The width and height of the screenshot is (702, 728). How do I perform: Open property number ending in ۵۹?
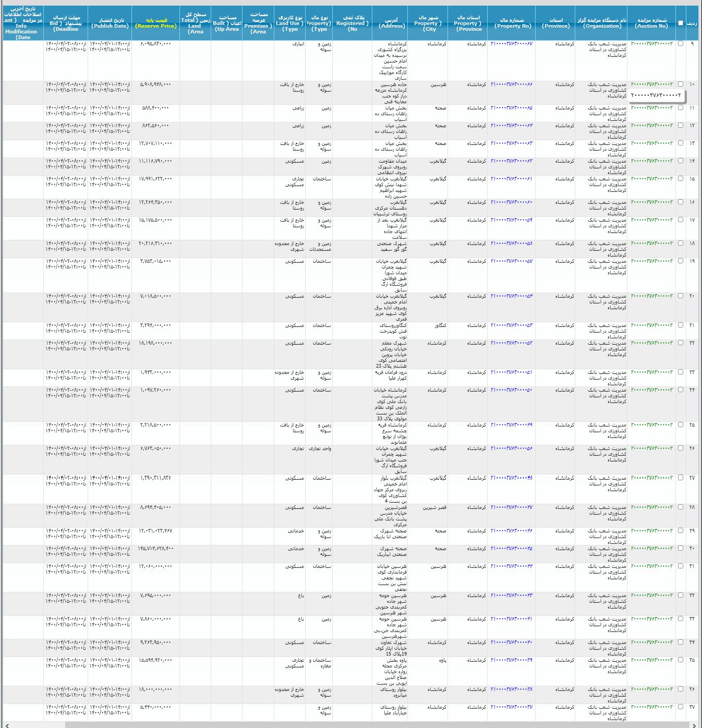(x=512, y=220)
